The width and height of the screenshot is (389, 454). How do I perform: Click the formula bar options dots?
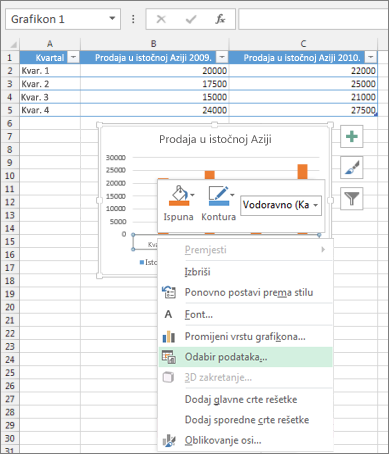click(133, 19)
